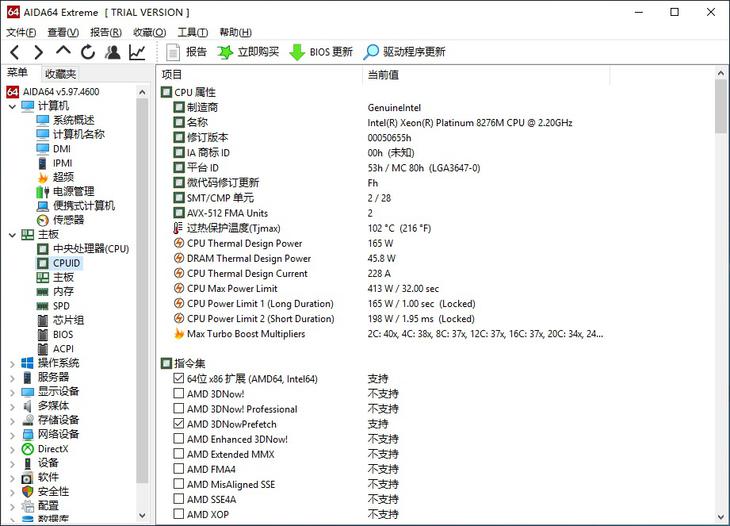Toggle the AMD 3DNow! Professional checkbox
The width and height of the screenshot is (730, 526).
tap(178, 409)
